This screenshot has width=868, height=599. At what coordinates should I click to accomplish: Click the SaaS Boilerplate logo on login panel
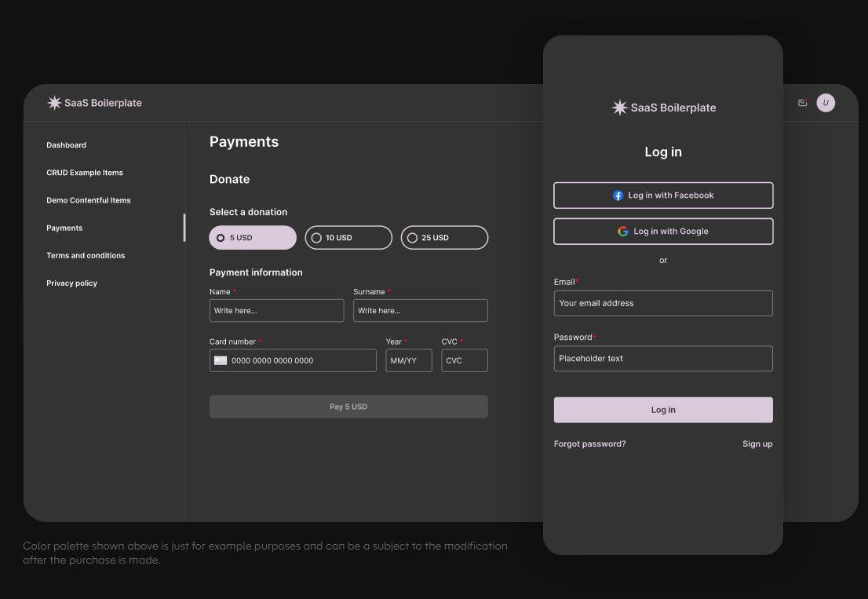663,108
